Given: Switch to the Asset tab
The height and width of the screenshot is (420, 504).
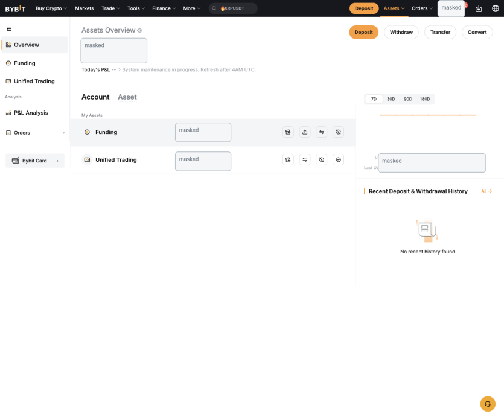Looking at the screenshot, I should (x=127, y=97).
